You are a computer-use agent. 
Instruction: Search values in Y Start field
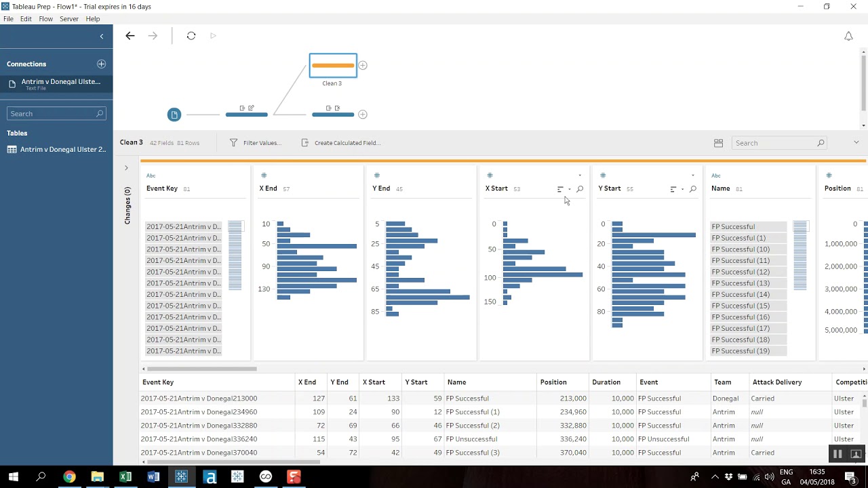click(693, 189)
